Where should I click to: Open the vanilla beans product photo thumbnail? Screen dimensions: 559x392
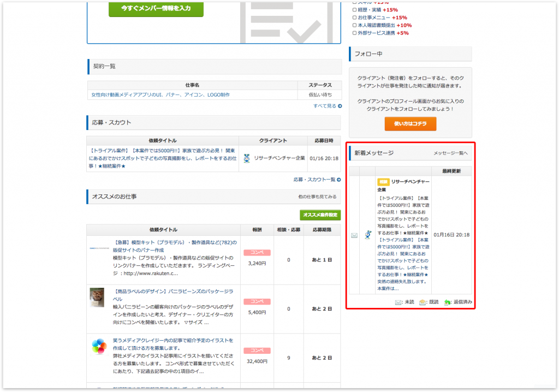pos(97,298)
